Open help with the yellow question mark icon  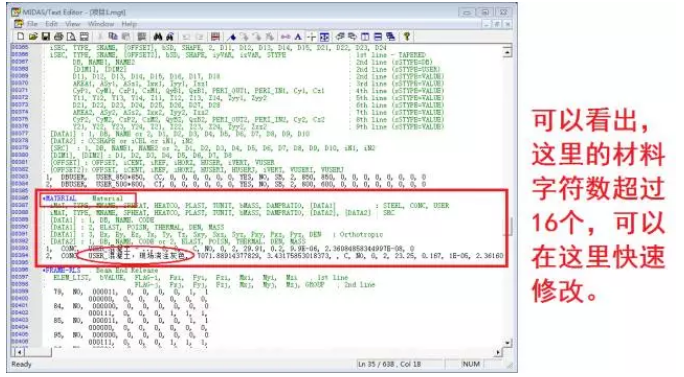407,37
